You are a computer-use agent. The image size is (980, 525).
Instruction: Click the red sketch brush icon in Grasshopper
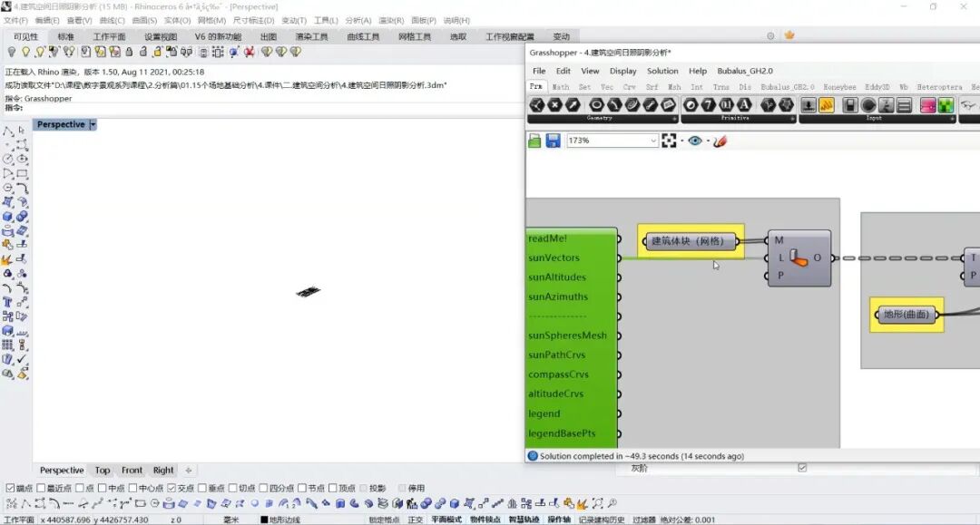pyautogui.click(x=720, y=141)
